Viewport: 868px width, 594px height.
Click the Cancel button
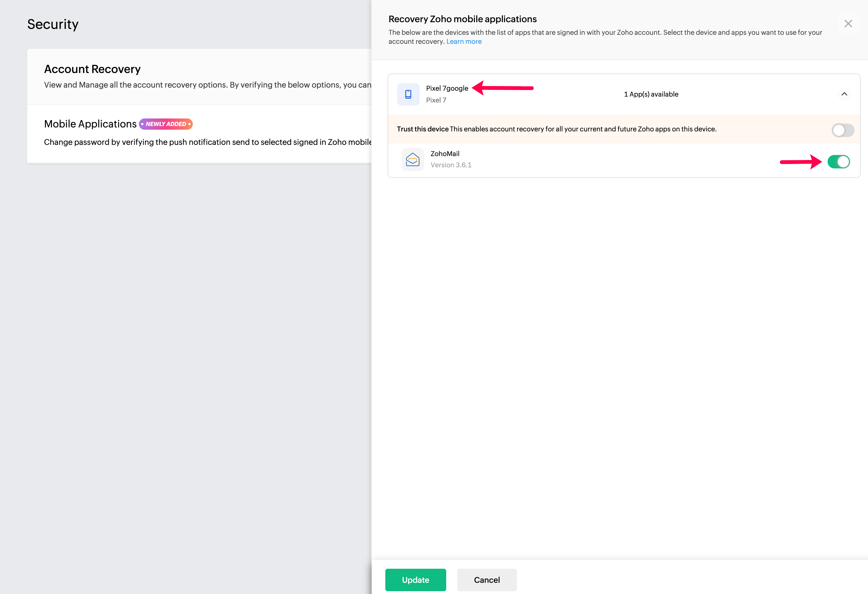[487, 579]
